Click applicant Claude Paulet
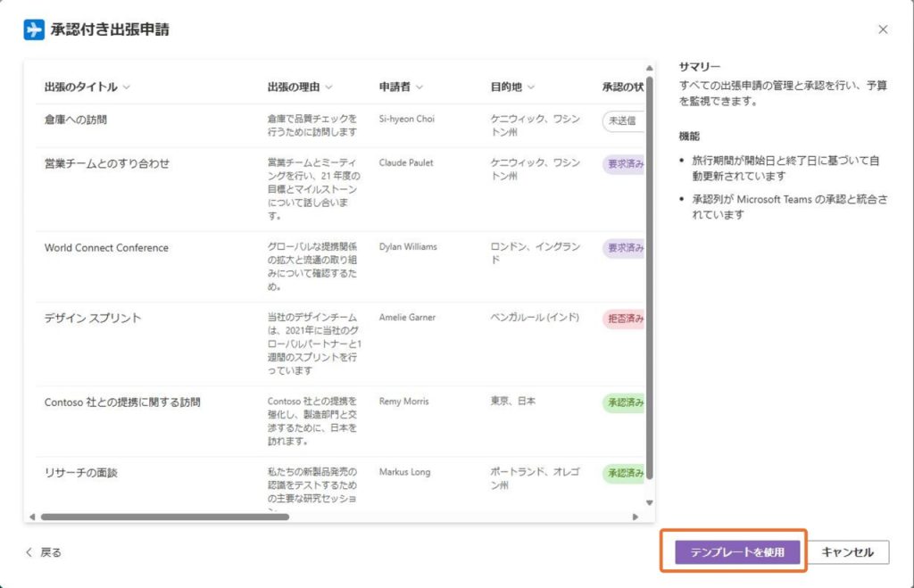 pos(406,162)
